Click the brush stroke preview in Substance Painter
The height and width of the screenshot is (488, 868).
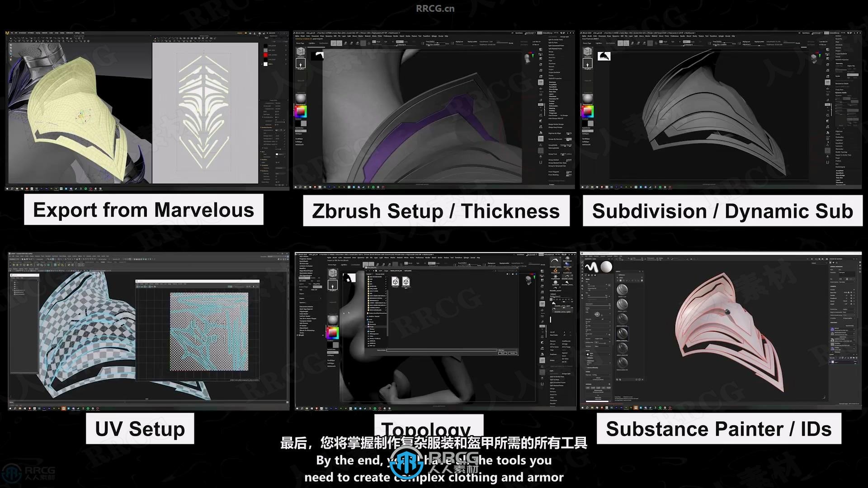tap(591, 267)
